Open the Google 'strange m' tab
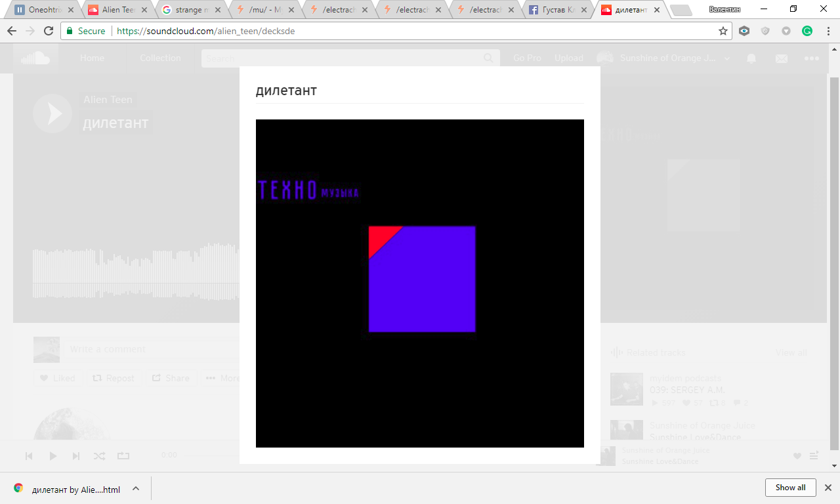Viewport: 840px width, 504px height. pos(192,10)
